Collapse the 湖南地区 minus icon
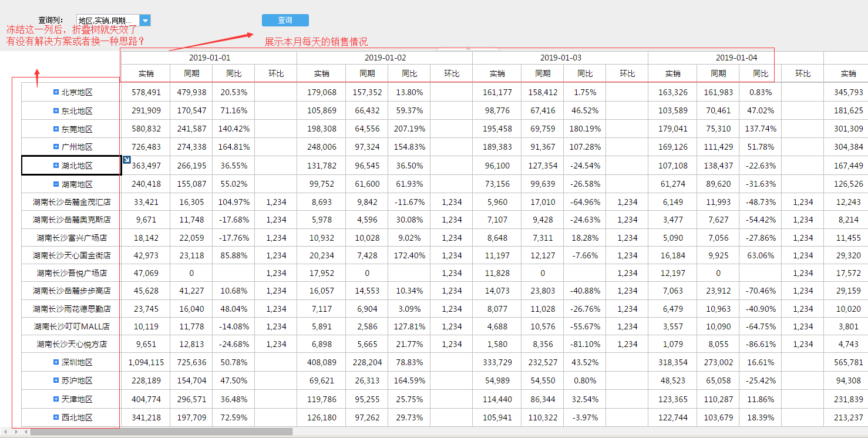868x438 pixels. pyautogui.click(x=56, y=184)
